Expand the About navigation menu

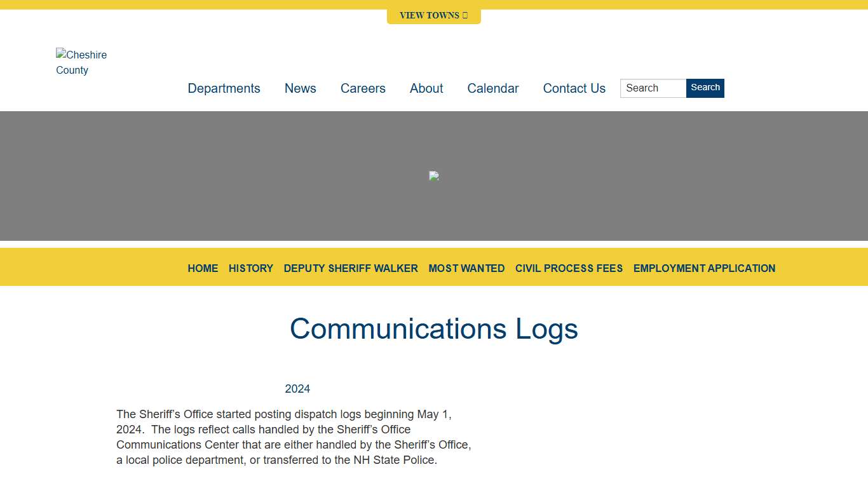coord(426,88)
